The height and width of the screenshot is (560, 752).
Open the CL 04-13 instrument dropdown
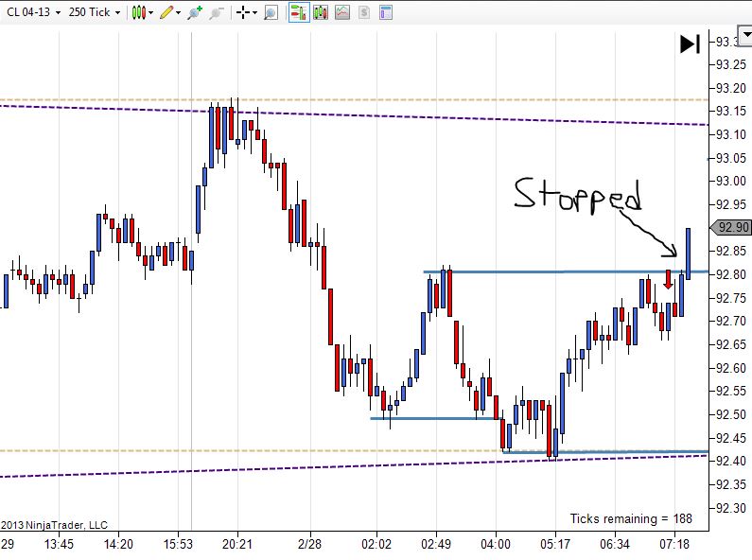[33, 12]
